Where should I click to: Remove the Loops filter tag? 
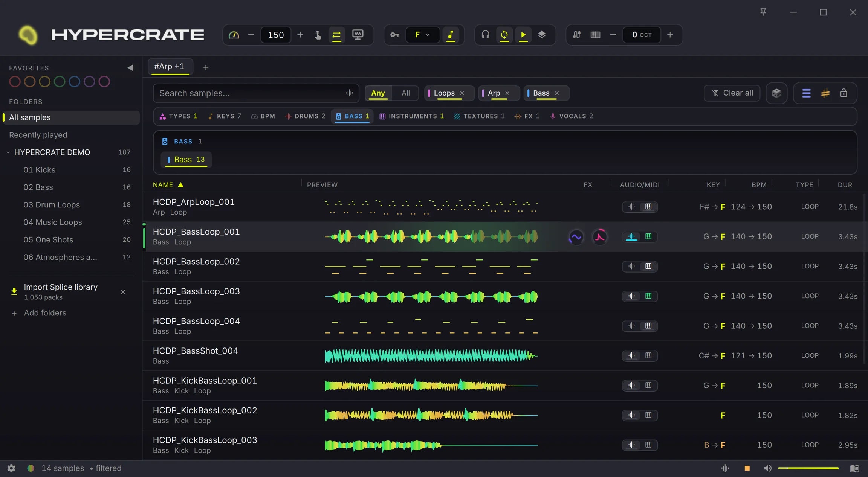[x=462, y=93]
